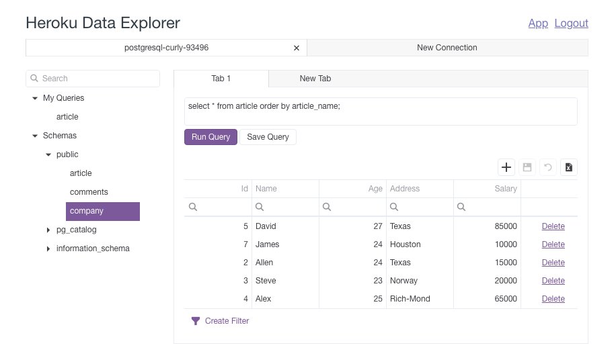This screenshot has height=364, width=614.
Task: Select the pg_catalog schema label
Action: (77, 230)
